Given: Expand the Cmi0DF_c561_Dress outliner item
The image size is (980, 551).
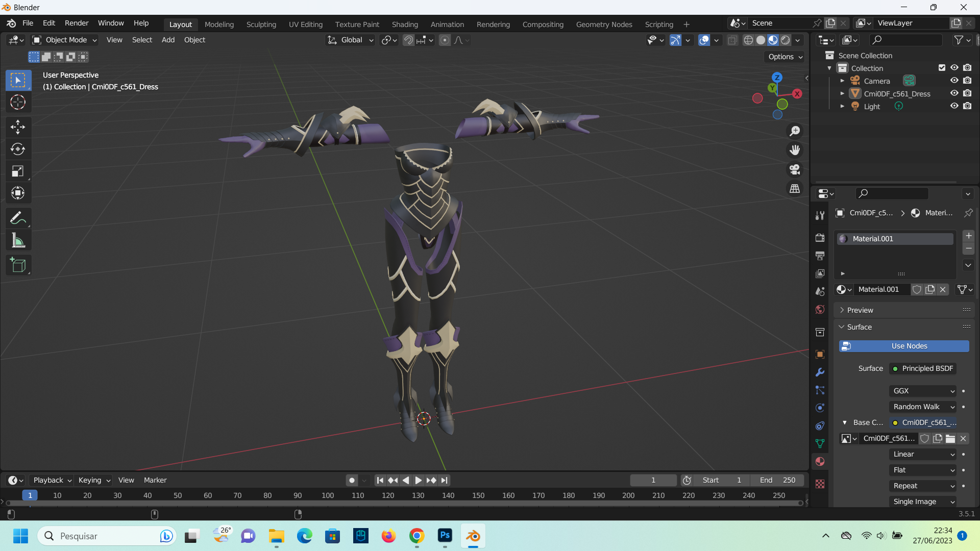Looking at the screenshot, I should pyautogui.click(x=842, y=94).
